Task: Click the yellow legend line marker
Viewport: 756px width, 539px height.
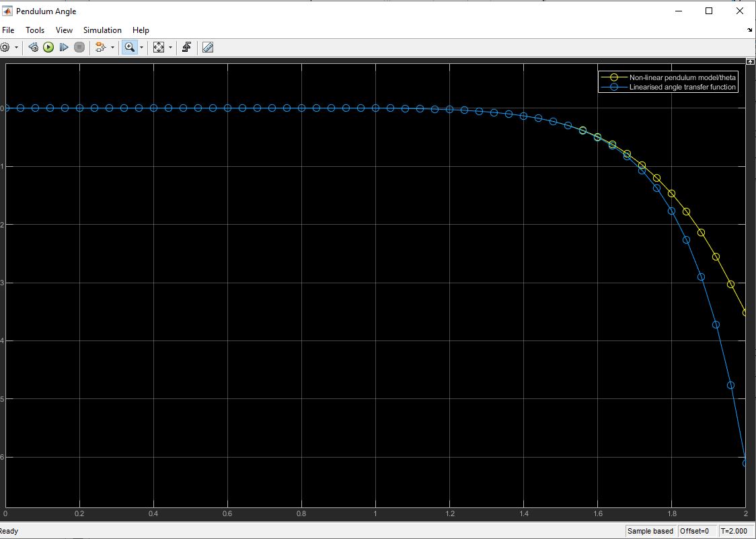Action: [614, 77]
